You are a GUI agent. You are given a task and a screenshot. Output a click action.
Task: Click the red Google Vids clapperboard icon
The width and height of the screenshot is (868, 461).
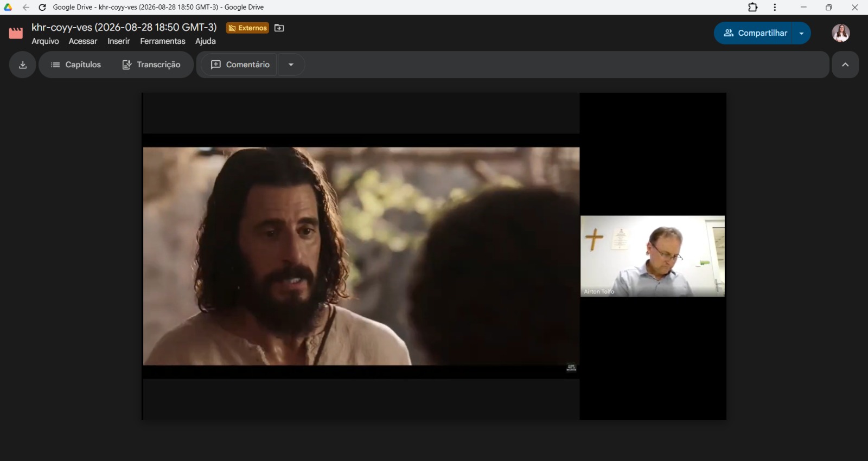pyautogui.click(x=16, y=33)
